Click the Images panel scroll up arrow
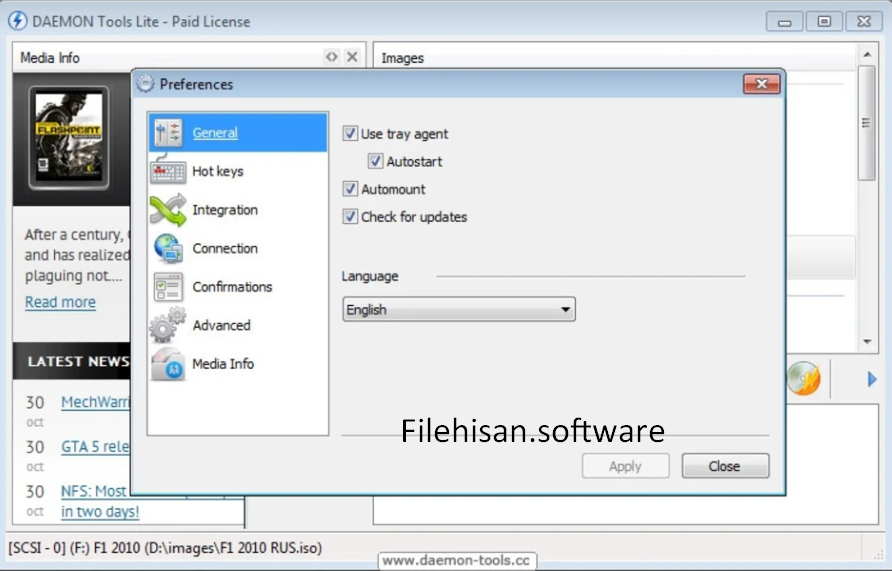The height and width of the screenshot is (571, 892). tap(867, 55)
